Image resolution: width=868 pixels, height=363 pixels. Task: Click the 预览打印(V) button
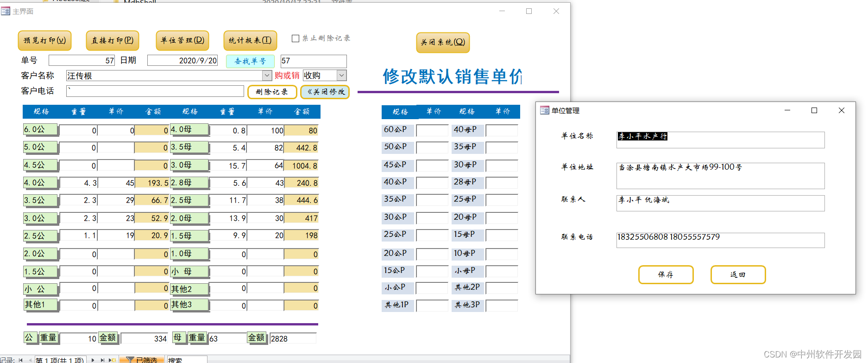[44, 40]
